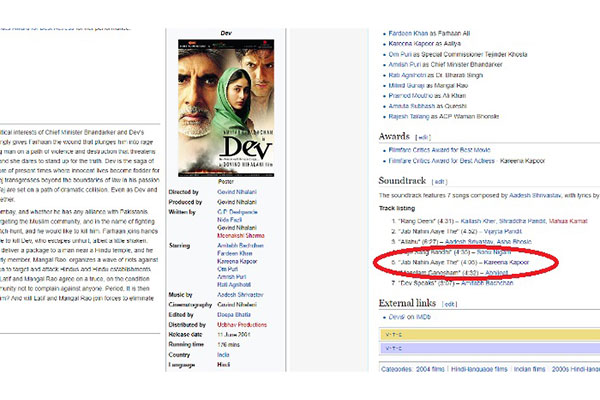Follow the Rati Agnihotri cast link
This screenshot has height=400, width=600.
point(406,75)
